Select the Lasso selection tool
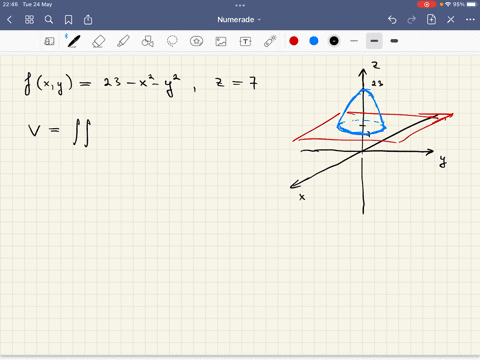The height and width of the screenshot is (360, 480). [x=172, y=41]
